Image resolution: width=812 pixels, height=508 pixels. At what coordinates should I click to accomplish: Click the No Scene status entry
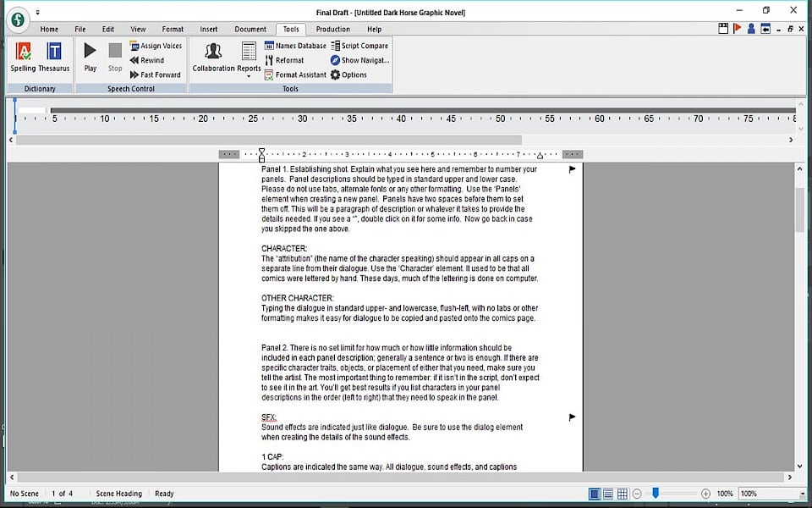(x=25, y=494)
